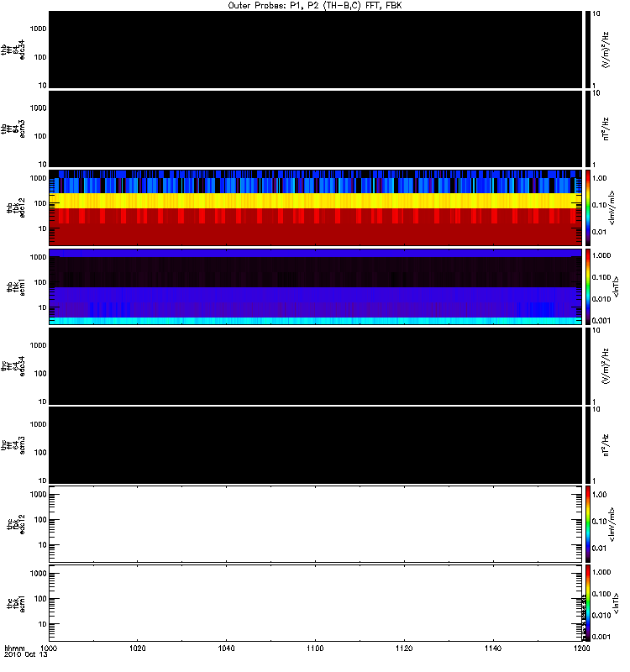
Task: Click the thc fbk edc12 panel colorbar
Action: click(x=588, y=523)
